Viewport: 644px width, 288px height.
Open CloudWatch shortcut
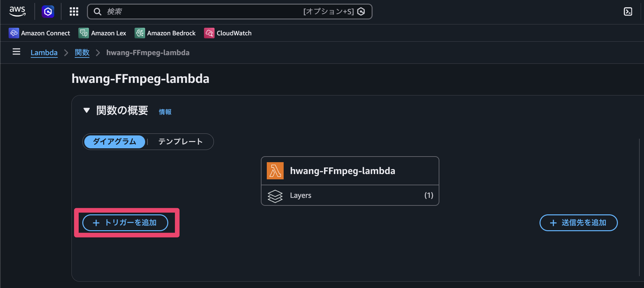point(228,33)
